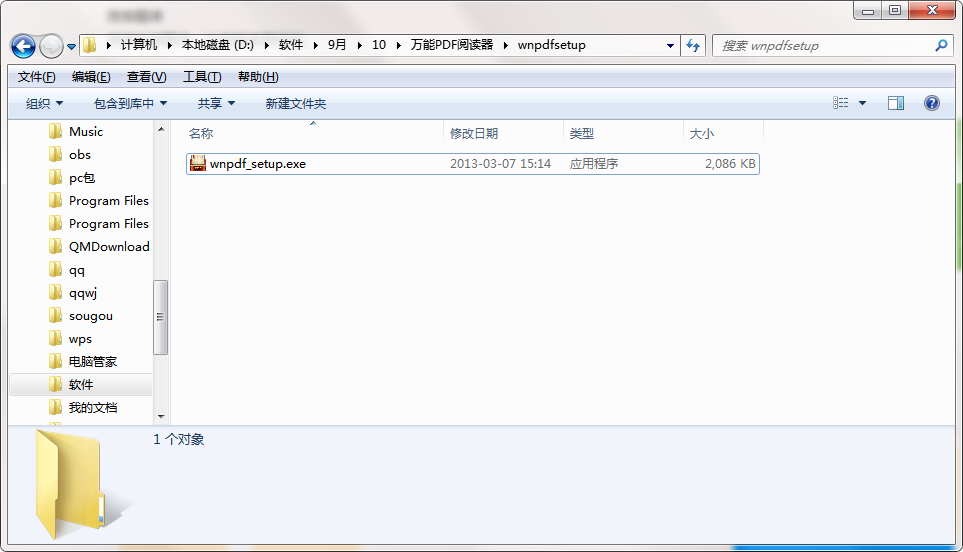This screenshot has width=963, height=552.
Task: Click 计算机 in the address breadcrumb
Action: pos(138,45)
